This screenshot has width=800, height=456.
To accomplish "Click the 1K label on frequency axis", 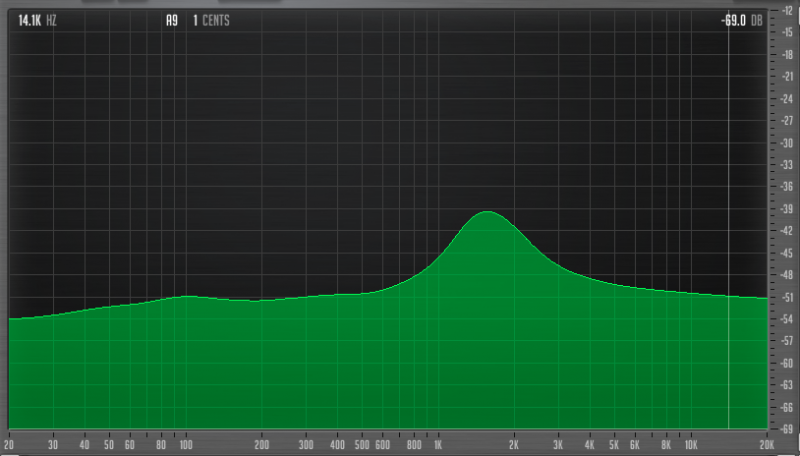I will click(438, 443).
